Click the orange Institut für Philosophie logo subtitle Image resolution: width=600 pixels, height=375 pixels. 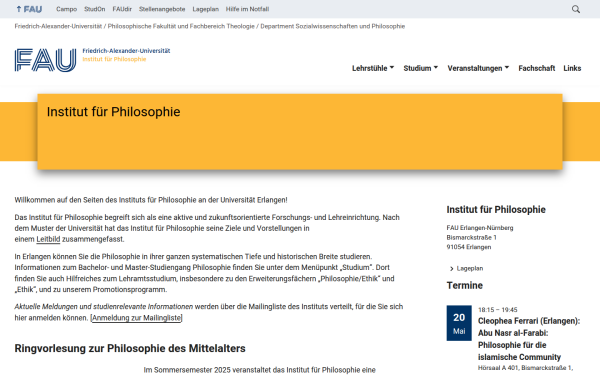tap(114, 59)
